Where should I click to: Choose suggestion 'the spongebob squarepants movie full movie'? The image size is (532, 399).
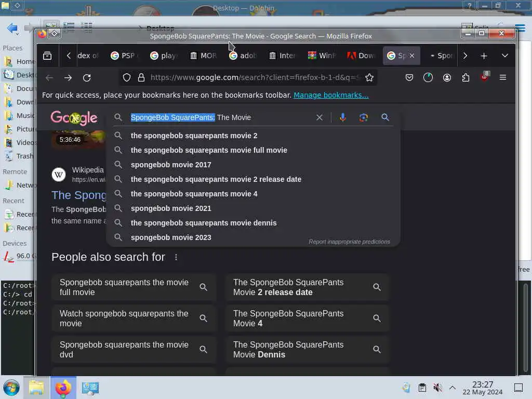click(x=253, y=150)
